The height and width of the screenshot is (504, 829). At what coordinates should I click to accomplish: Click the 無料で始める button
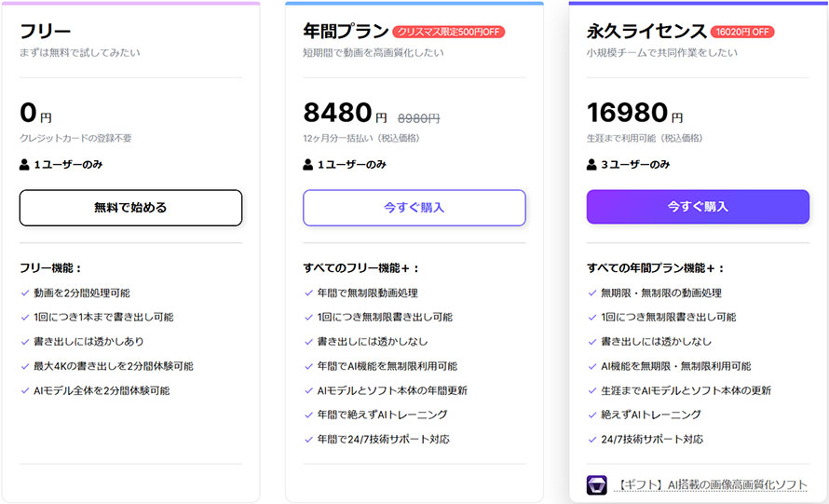pyautogui.click(x=130, y=208)
